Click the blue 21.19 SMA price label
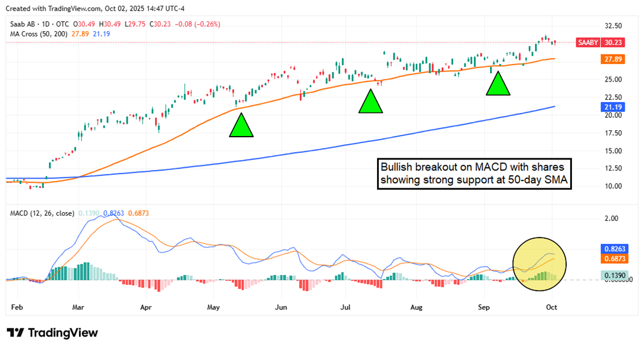Screen dimensions: 644x350 [x=613, y=107]
